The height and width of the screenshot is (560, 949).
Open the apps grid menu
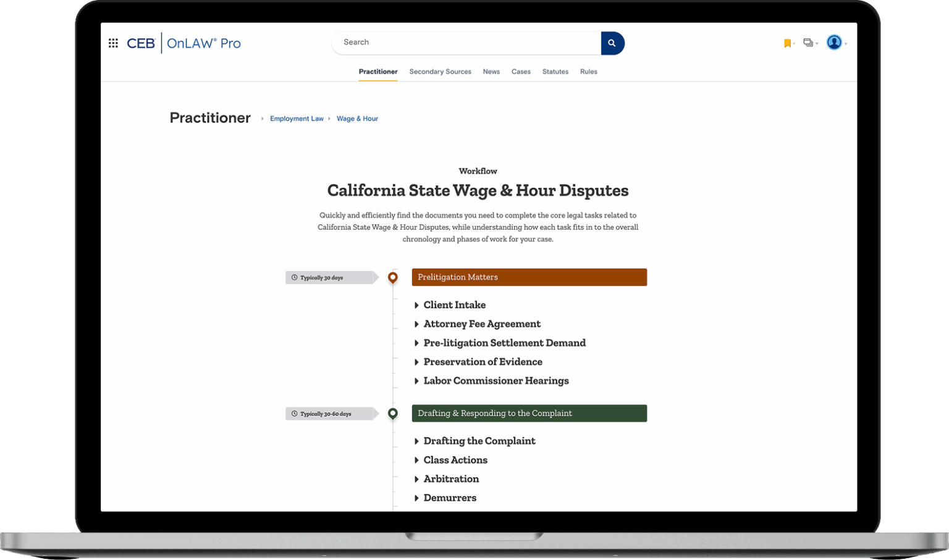(x=113, y=42)
